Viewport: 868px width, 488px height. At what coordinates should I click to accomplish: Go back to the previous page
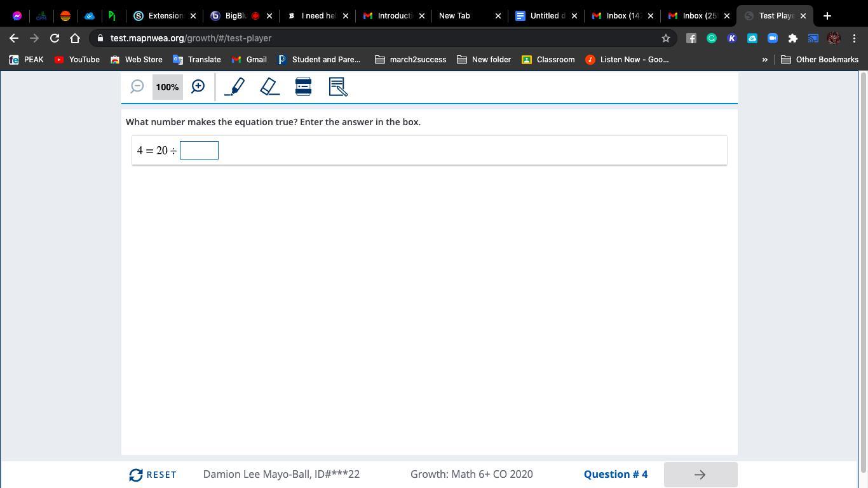click(x=14, y=38)
